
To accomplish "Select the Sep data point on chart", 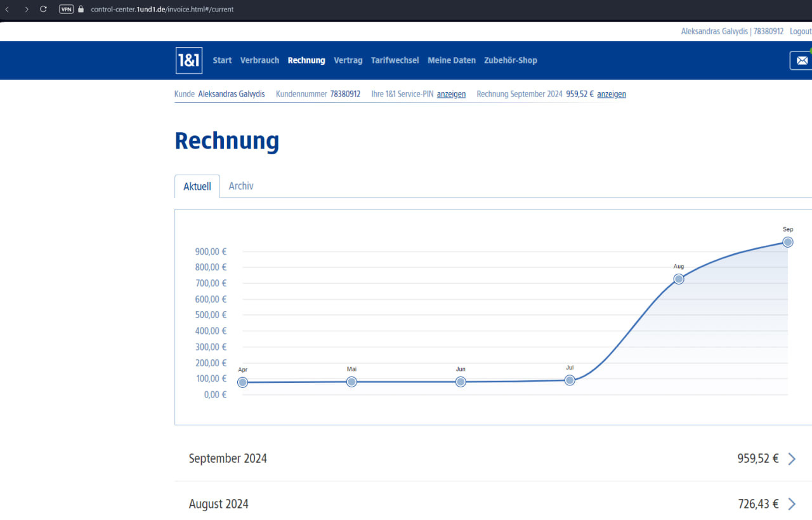I will [x=788, y=242].
